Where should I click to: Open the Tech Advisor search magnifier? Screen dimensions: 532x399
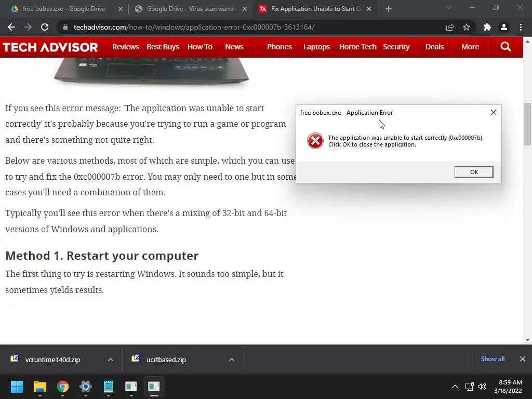click(506, 47)
